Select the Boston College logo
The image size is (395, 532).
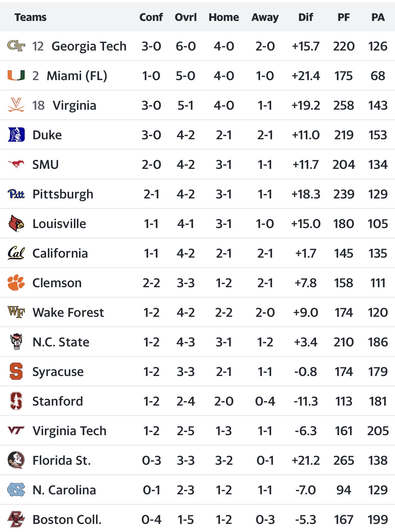click(x=16, y=519)
